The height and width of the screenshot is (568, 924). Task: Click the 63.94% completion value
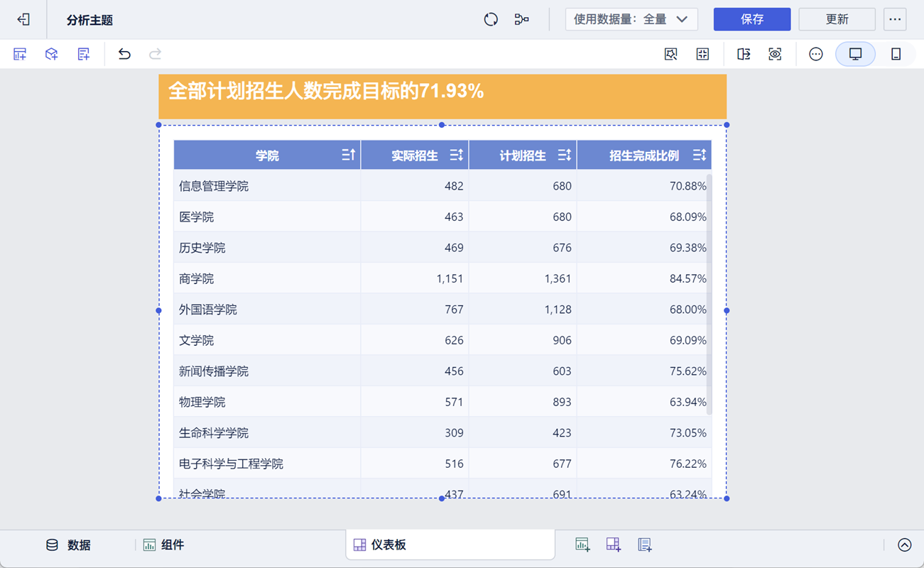[x=687, y=402]
